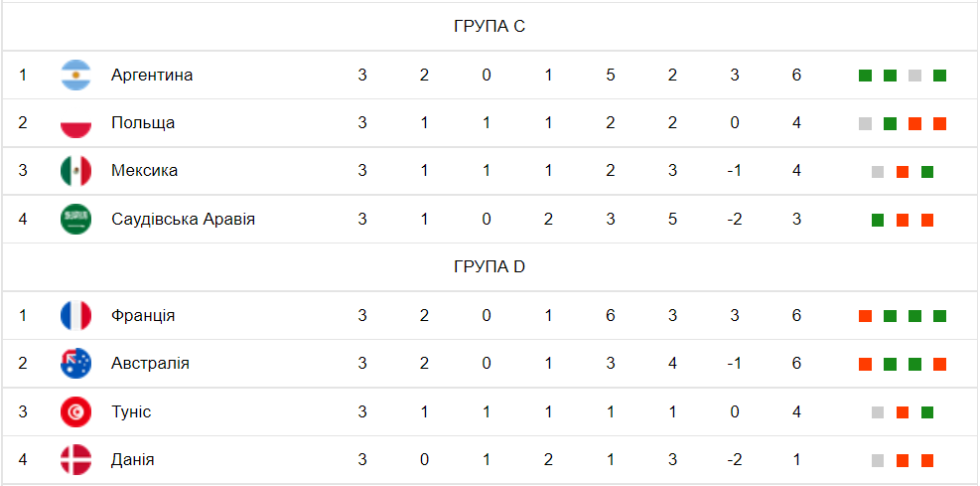Click the ГРУПА D header
The width and height of the screenshot is (980, 486).
click(490, 267)
